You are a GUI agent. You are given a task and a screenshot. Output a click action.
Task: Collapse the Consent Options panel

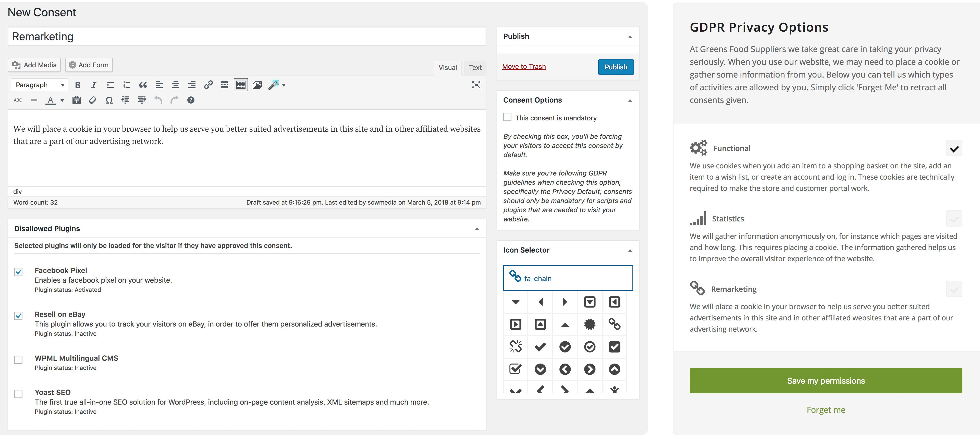tap(630, 101)
